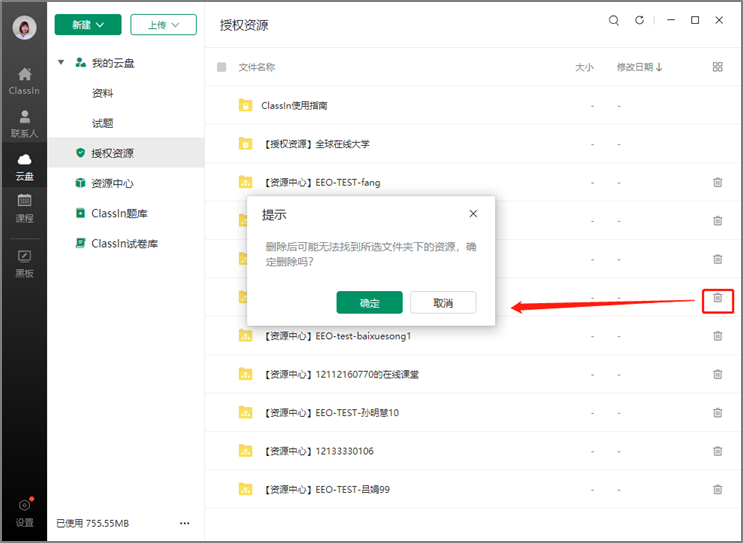Click the ClassIn使用指南 folder icon

click(245, 105)
